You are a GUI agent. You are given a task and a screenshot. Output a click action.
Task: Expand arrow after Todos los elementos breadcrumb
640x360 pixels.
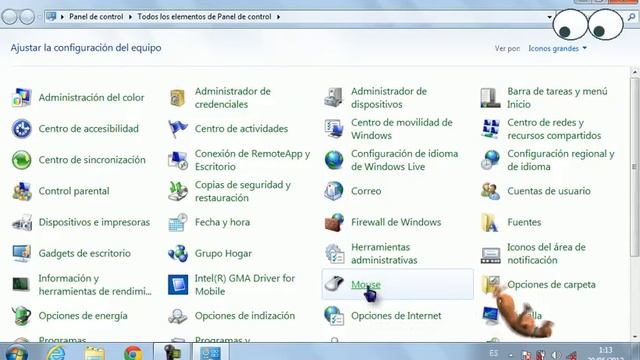[x=278, y=17]
